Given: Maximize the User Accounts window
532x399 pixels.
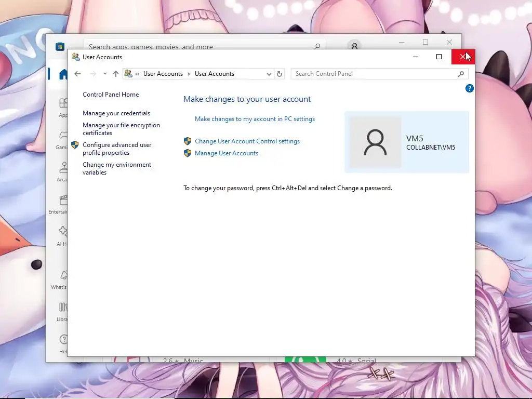Looking at the screenshot, I should click(439, 57).
